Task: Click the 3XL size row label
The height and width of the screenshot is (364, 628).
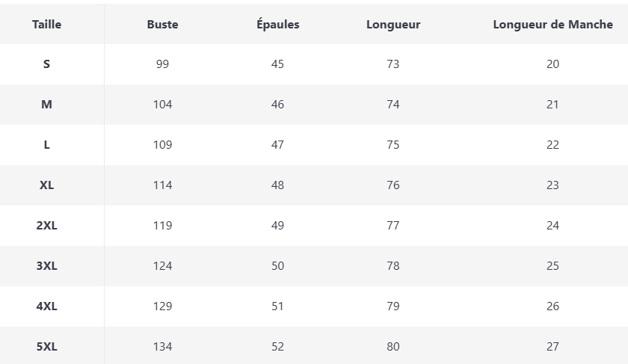Action: (x=46, y=266)
